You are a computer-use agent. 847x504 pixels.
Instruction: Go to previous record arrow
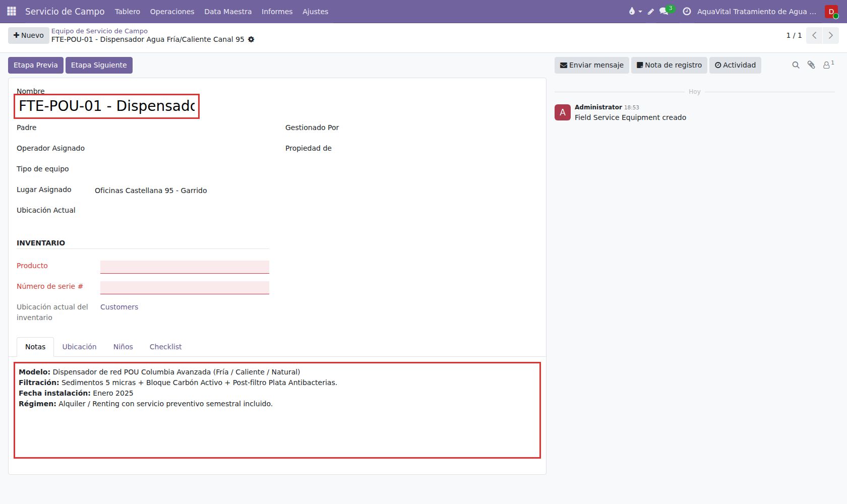814,35
